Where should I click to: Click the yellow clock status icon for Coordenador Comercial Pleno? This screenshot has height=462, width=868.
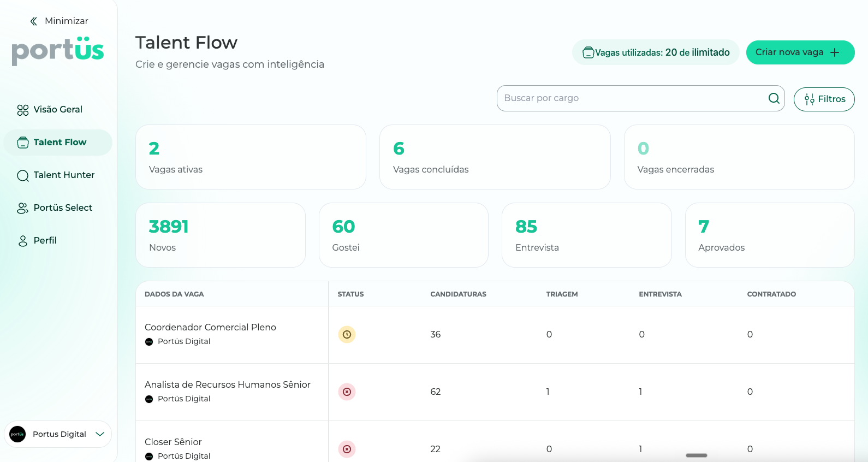347,334
